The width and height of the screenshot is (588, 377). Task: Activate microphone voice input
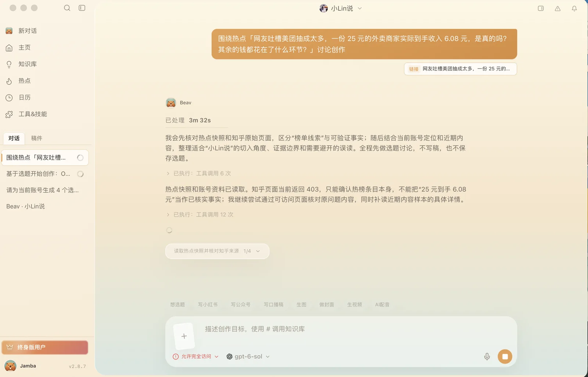point(487,356)
